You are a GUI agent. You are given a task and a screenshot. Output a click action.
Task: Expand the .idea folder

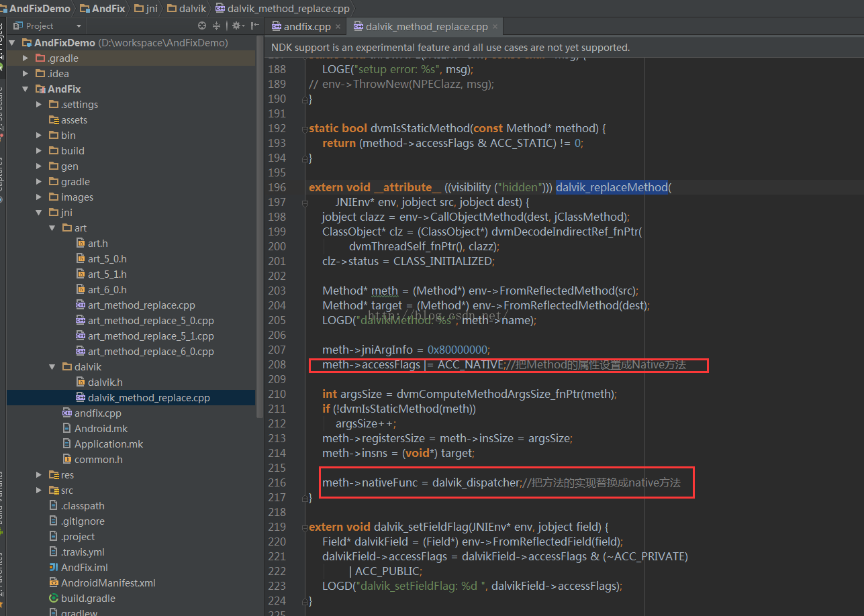26,74
